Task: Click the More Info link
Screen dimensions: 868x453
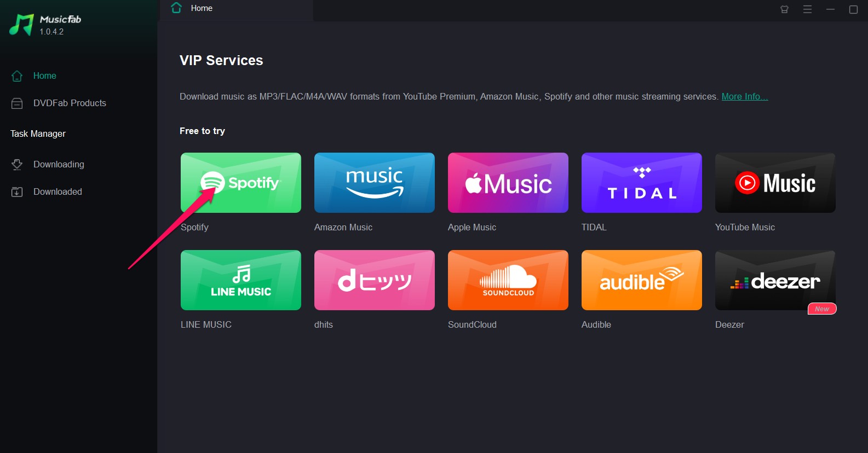Action: [745, 96]
